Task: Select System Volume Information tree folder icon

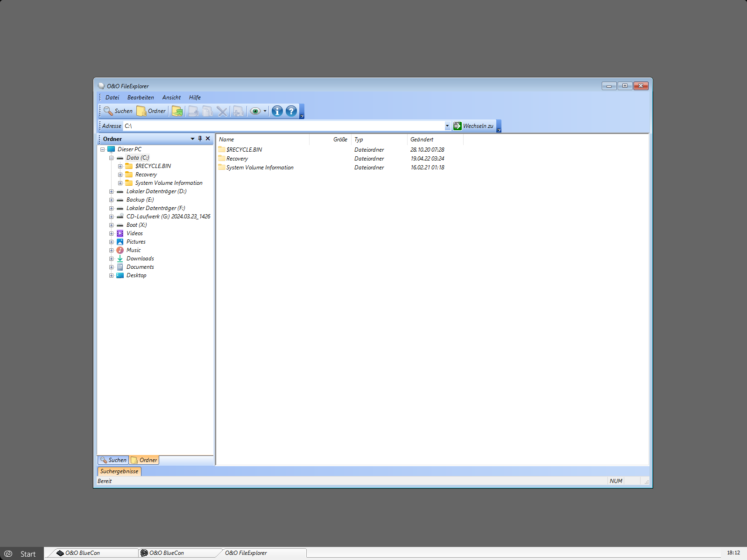Action: 129,183
